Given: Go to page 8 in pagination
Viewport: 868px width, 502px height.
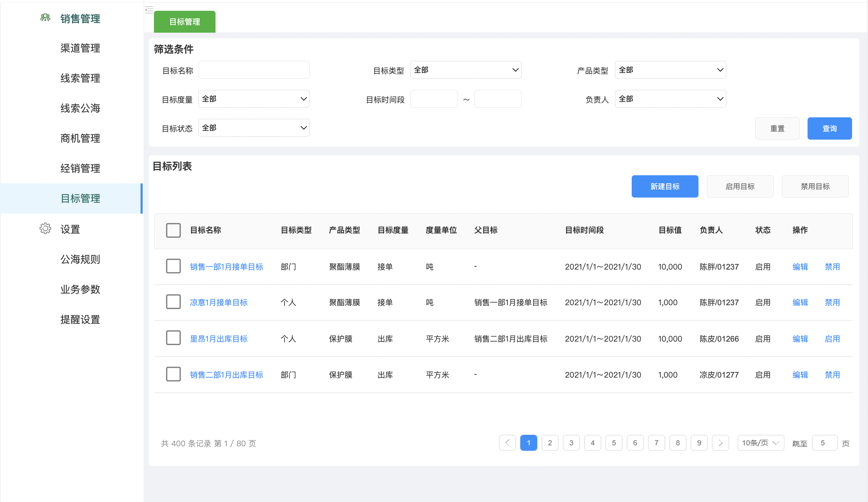Looking at the screenshot, I should coord(678,443).
